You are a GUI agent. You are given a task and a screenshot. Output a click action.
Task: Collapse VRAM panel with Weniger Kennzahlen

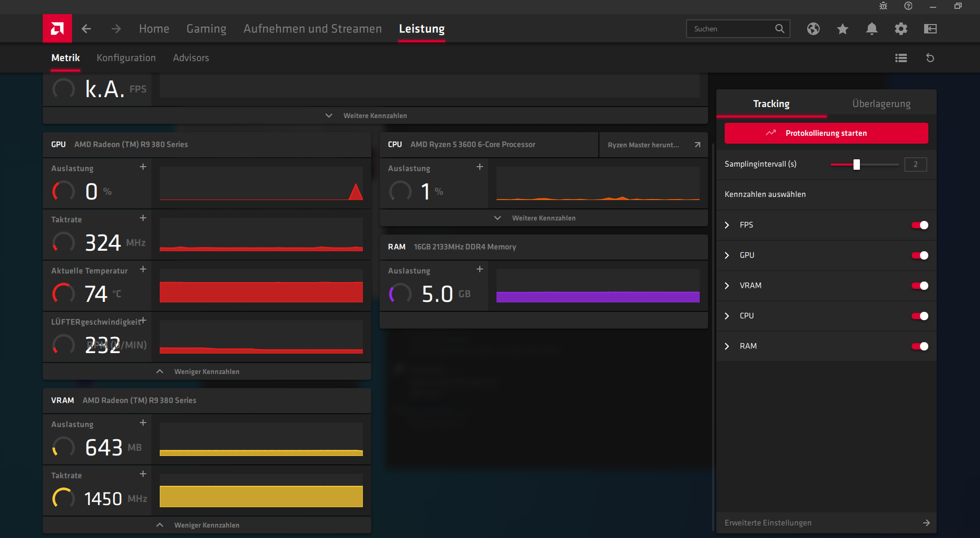pyautogui.click(x=207, y=525)
